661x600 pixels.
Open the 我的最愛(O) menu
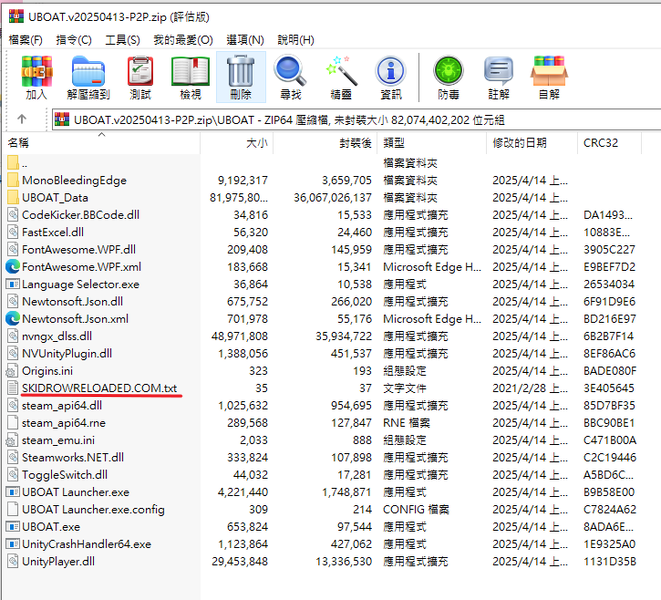183,40
